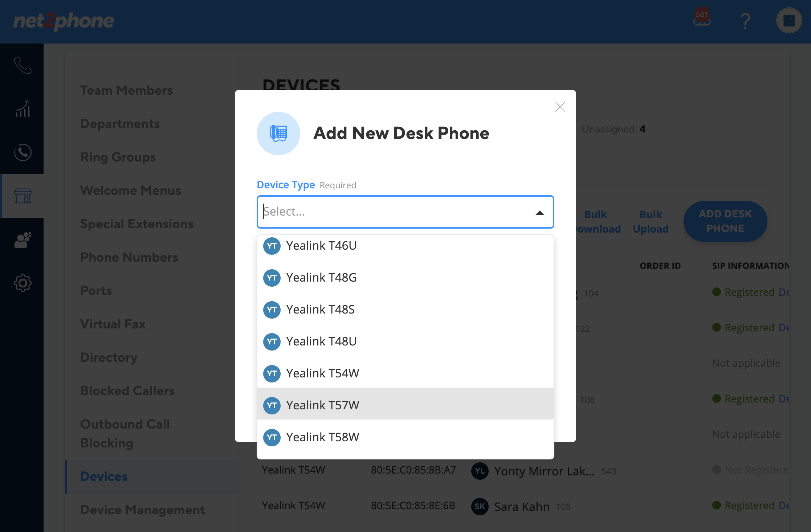Open Directory in the side menu

(x=109, y=357)
